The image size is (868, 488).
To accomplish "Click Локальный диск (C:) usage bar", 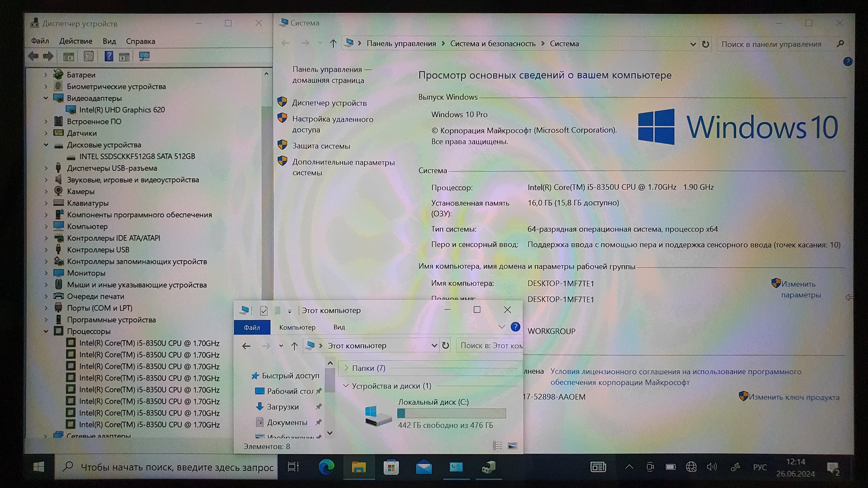I will (x=451, y=413).
